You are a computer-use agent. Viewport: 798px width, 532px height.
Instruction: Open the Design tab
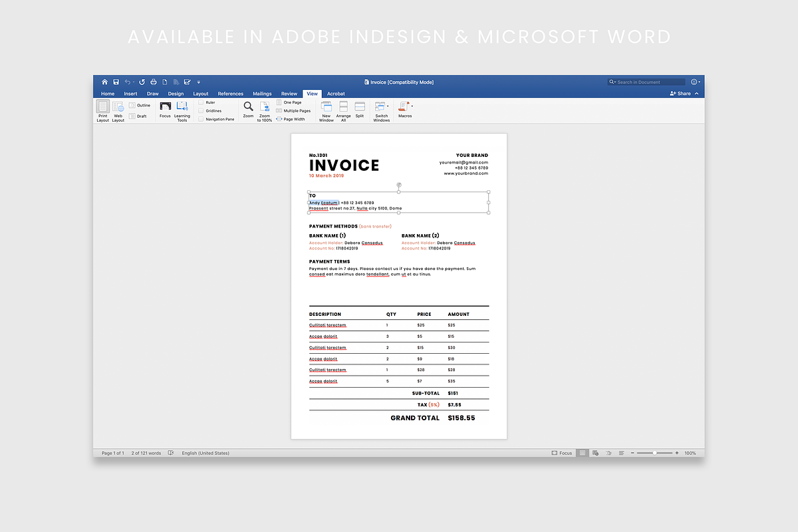pos(176,94)
